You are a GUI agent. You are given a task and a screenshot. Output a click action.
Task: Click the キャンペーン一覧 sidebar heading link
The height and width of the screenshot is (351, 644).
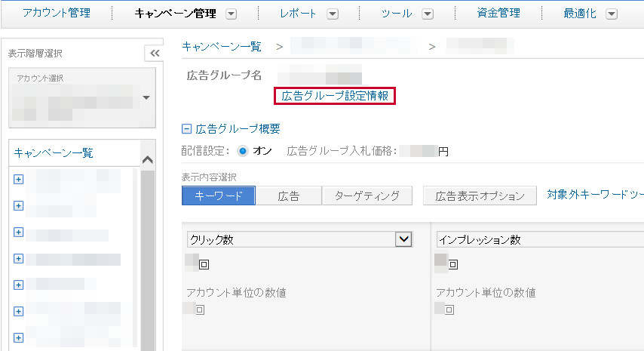pos(54,153)
